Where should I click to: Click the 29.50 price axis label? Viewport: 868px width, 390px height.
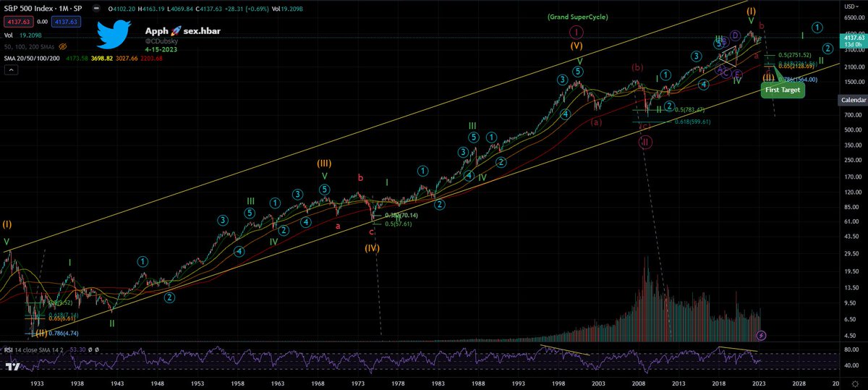click(853, 253)
